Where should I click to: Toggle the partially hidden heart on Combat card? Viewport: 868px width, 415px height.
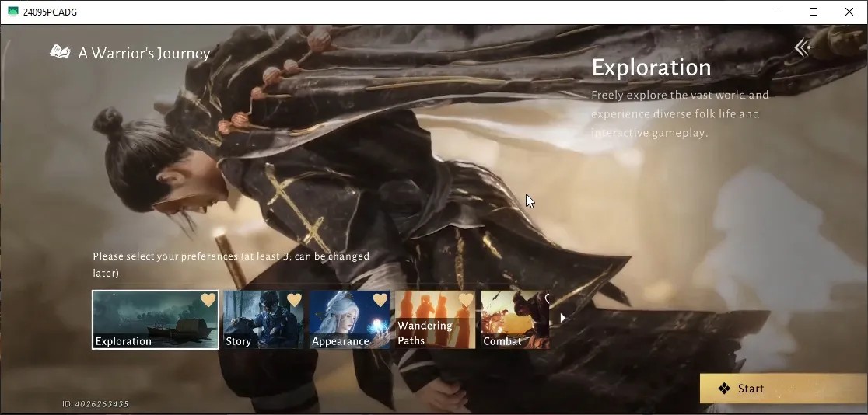[547, 299]
